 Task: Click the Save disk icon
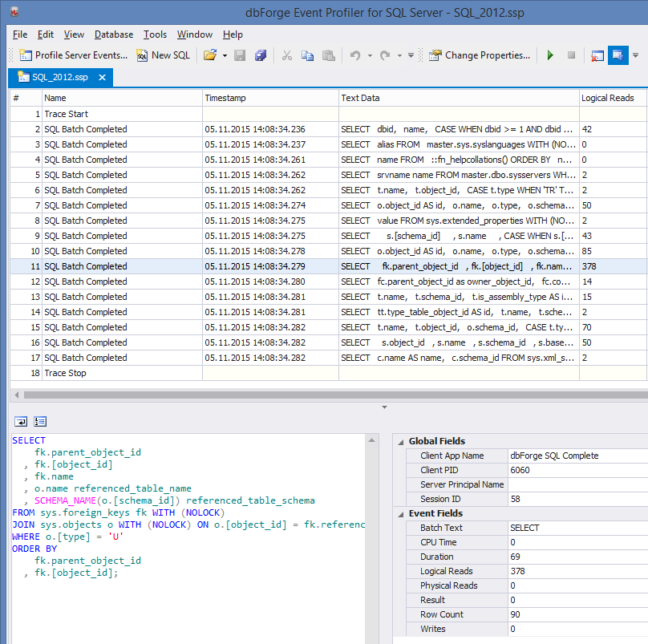pyautogui.click(x=240, y=55)
